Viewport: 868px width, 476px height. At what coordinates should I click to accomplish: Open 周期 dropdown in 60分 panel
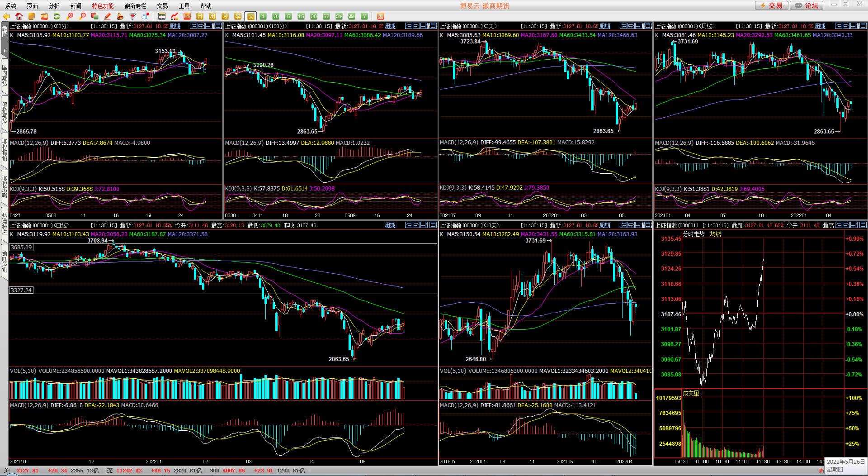[x=175, y=26]
